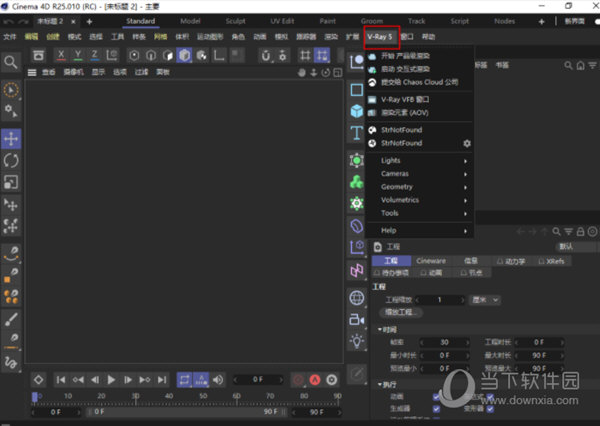Open the menu item next to V-Ray 5
This screenshot has width=600, height=426.
(x=407, y=37)
